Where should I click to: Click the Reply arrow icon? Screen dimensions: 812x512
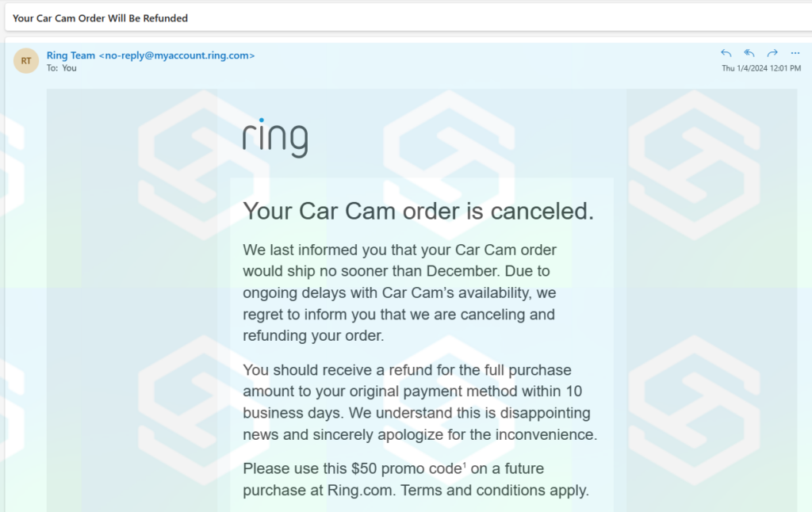point(726,53)
